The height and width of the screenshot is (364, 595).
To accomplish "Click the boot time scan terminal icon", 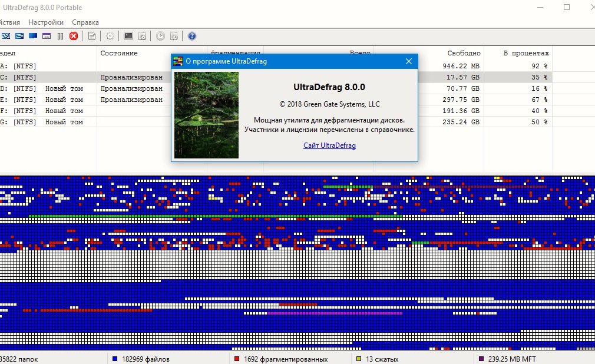I will (128, 36).
